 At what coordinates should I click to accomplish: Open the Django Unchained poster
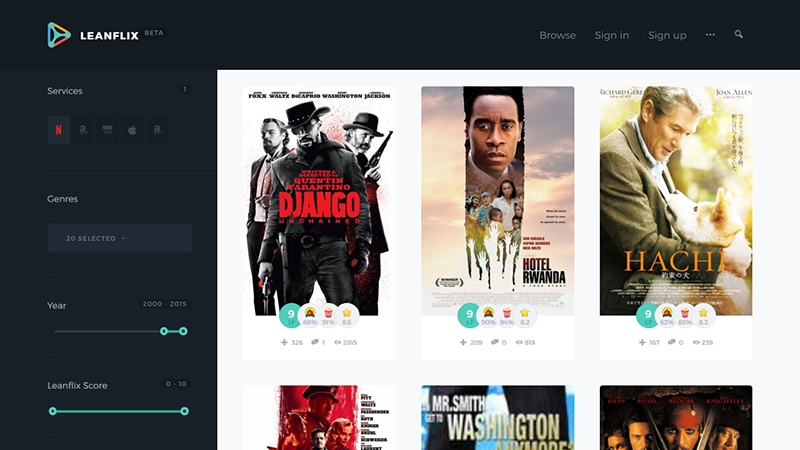tap(319, 201)
